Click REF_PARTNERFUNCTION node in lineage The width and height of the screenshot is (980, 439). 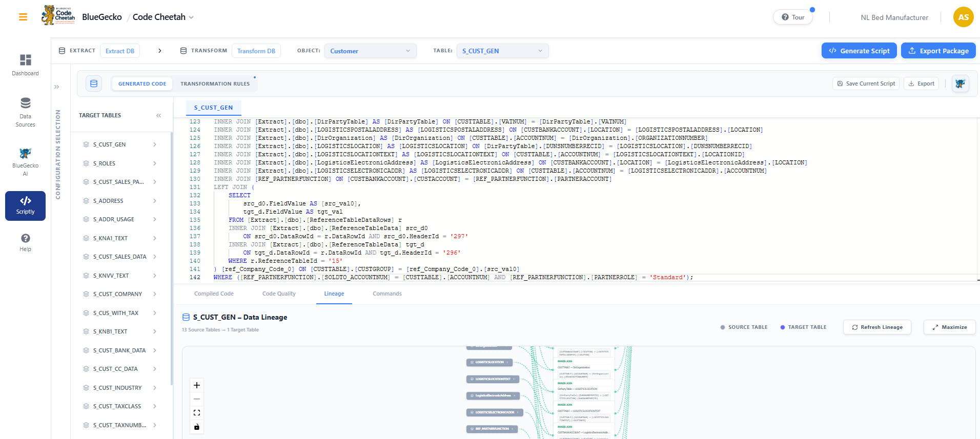pyautogui.click(x=492, y=429)
